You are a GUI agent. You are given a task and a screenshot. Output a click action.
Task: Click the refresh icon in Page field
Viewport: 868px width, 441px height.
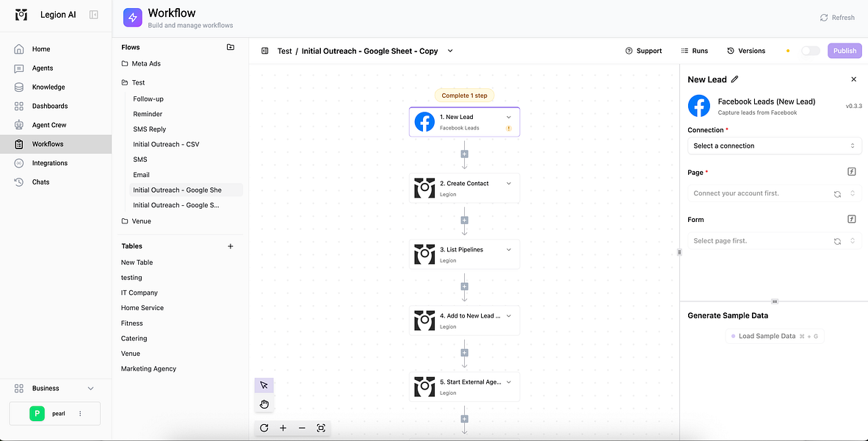tap(838, 194)
